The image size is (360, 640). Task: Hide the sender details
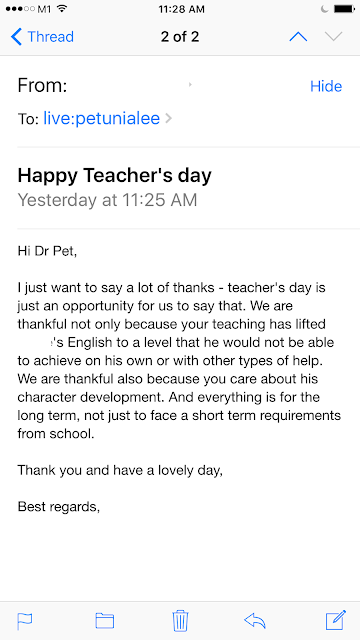(326, 86)
